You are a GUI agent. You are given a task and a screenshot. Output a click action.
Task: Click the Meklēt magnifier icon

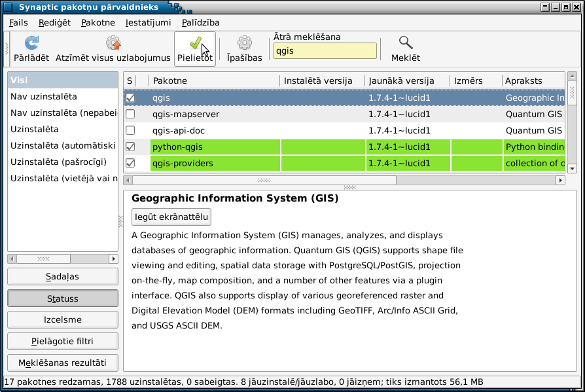tap(406, 43)
